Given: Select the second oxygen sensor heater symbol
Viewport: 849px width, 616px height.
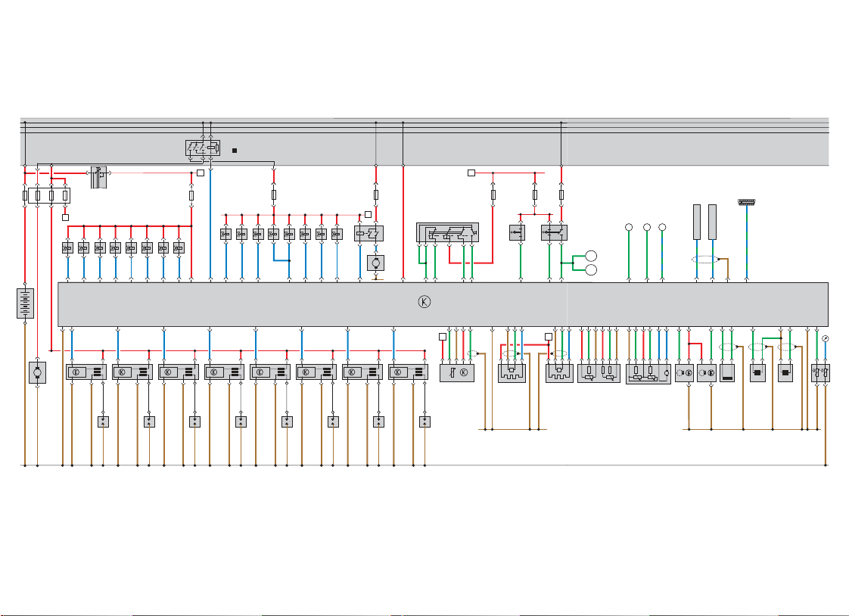Looking at the screenshot, I should point(559,373).
